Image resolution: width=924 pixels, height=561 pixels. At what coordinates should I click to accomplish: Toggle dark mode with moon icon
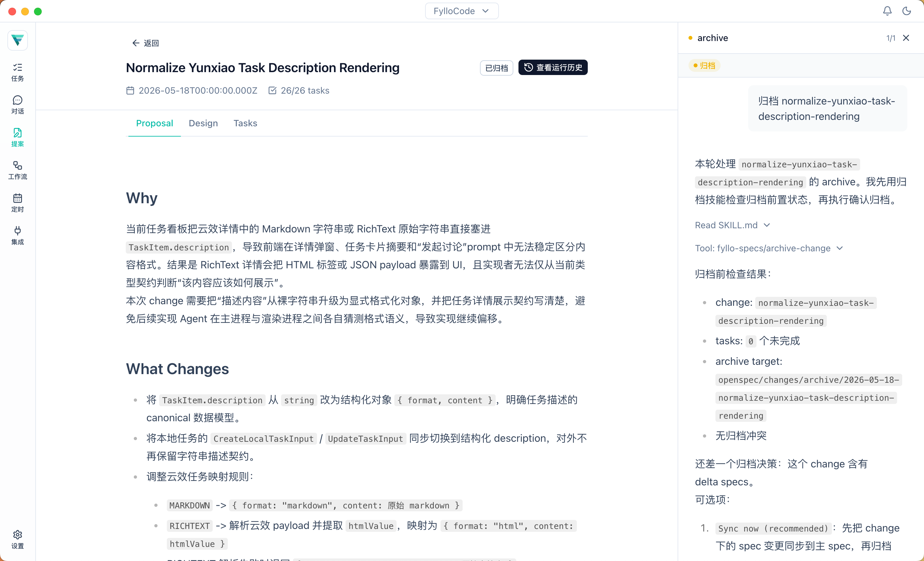pyautogui.click(x=907, y=11)
